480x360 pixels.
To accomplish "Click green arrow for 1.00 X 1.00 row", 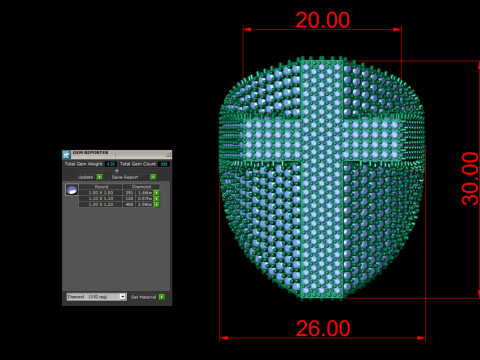I will click(x=157, y=193).
